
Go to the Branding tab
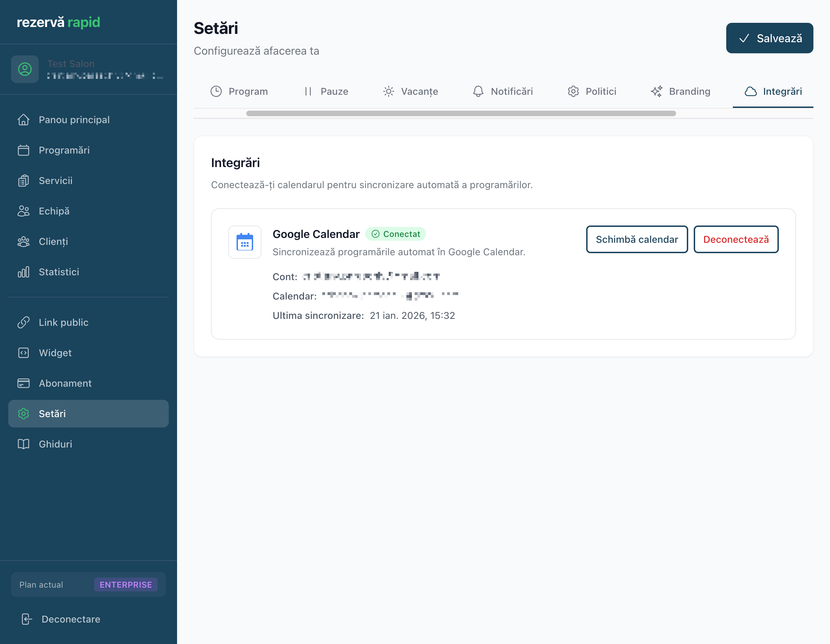(x=680, y=91)
